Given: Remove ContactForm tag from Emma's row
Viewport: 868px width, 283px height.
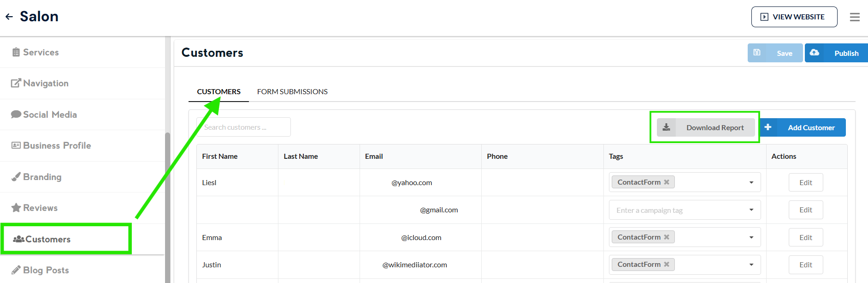Looking at the screenshot, I should click(x=667, y=237).
